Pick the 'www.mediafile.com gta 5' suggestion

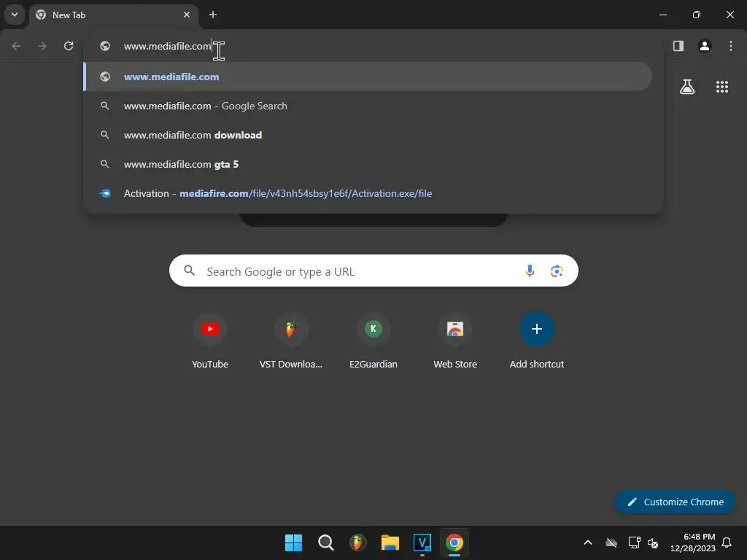[x=368, y=164]
